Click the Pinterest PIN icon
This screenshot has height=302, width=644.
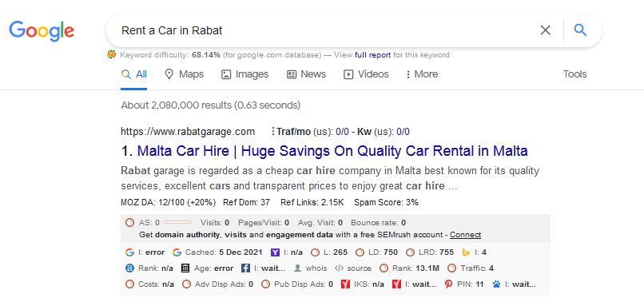449,284
